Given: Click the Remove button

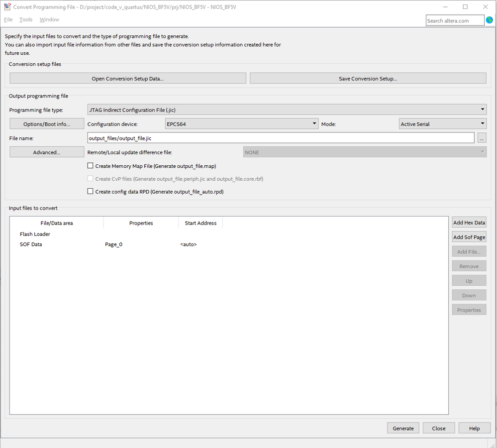Looking at the screenshot, I should click(x=469, y=266).
